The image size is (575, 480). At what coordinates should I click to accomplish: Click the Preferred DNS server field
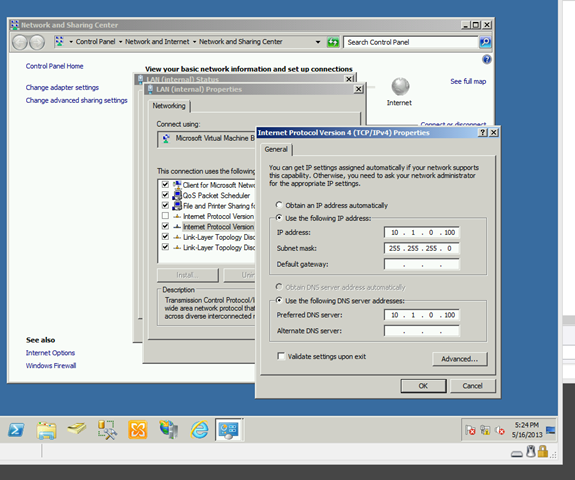point(422,315)
